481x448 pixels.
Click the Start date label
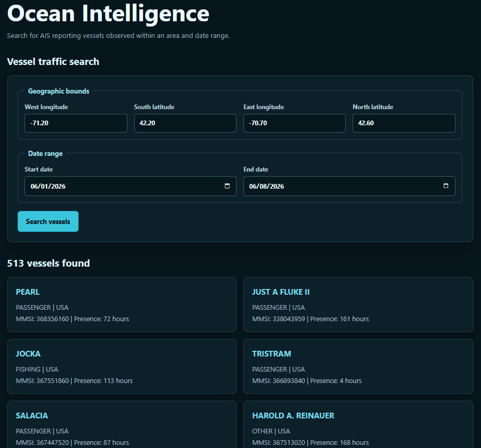[38, 169]
